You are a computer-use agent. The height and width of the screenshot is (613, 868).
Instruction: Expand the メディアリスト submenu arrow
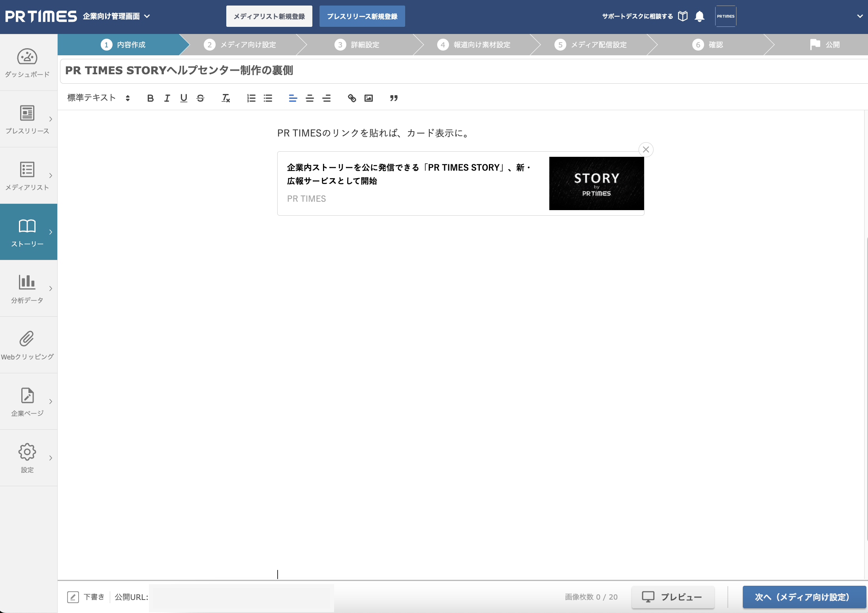click(51, 175)
